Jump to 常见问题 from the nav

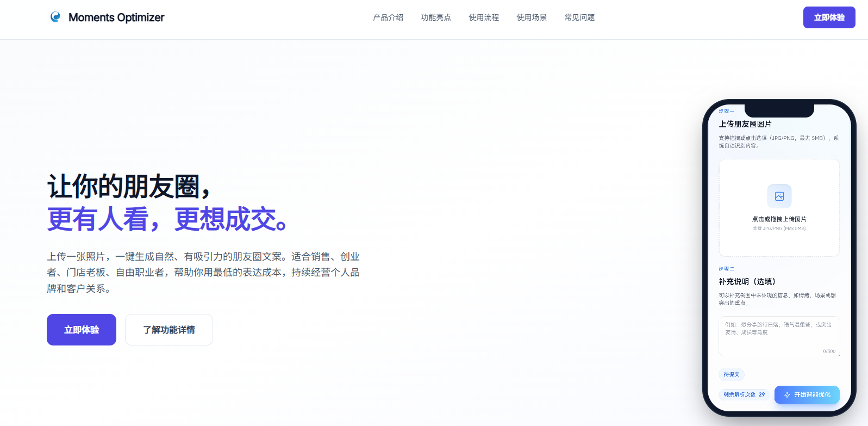coord(579,17)
